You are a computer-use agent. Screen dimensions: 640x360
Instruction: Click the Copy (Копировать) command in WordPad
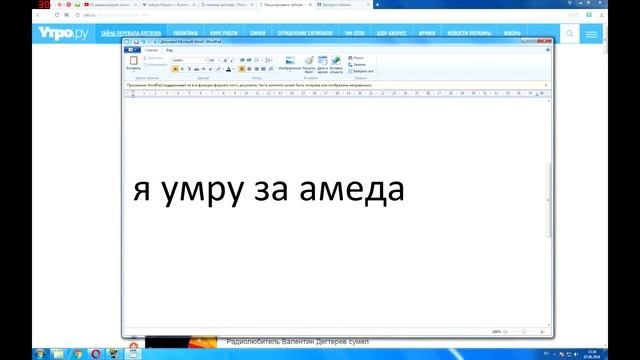click(156, 64)
